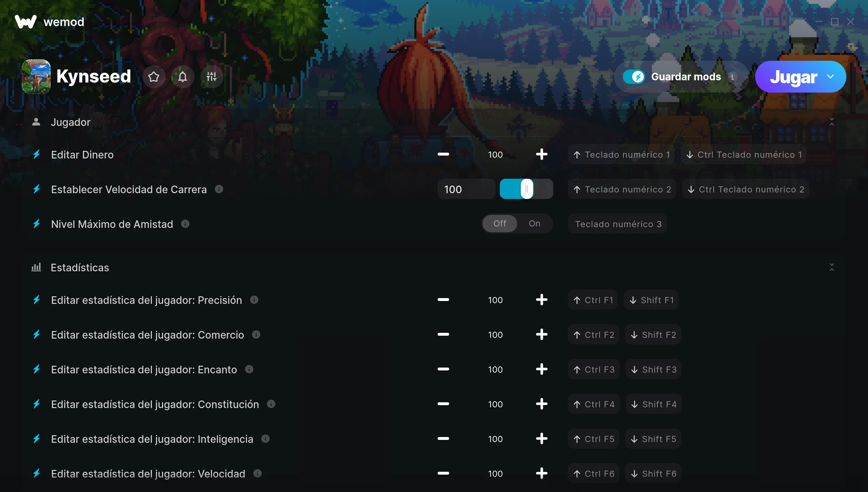Decrease Precisión stat with the minus icon
The height and width of the screenshot is (492, 868).
pos(443,300)
